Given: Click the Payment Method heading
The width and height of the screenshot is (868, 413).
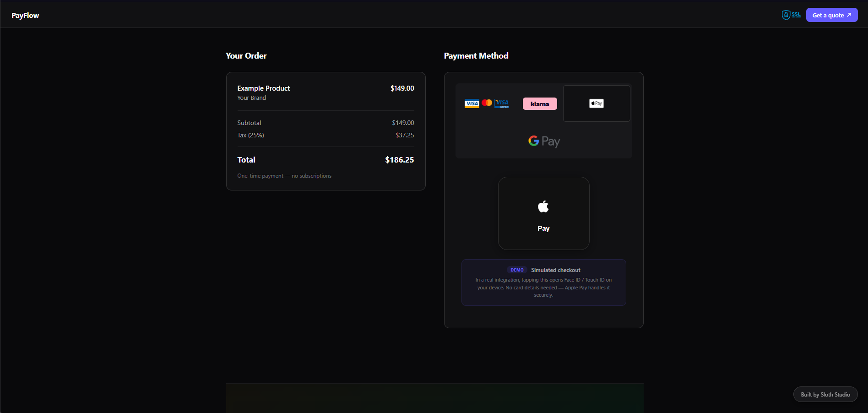Looking at the screenshot, I should [476, 55].
